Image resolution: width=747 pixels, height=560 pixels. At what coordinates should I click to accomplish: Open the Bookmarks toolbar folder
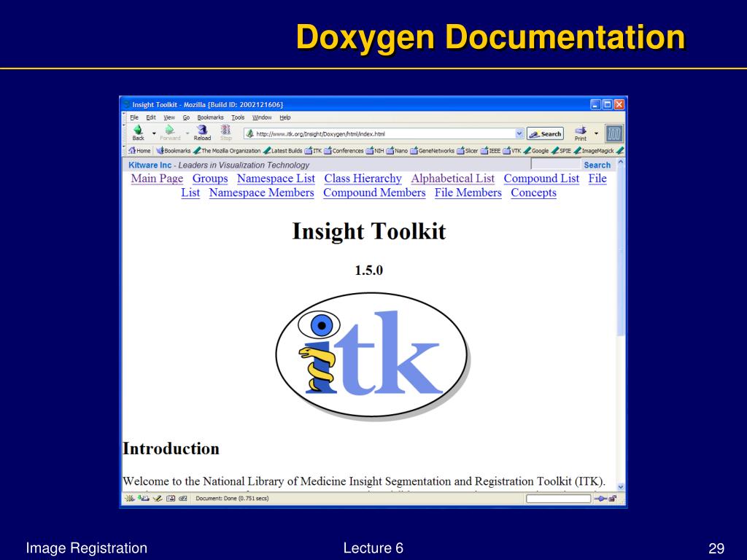[174, 150]
